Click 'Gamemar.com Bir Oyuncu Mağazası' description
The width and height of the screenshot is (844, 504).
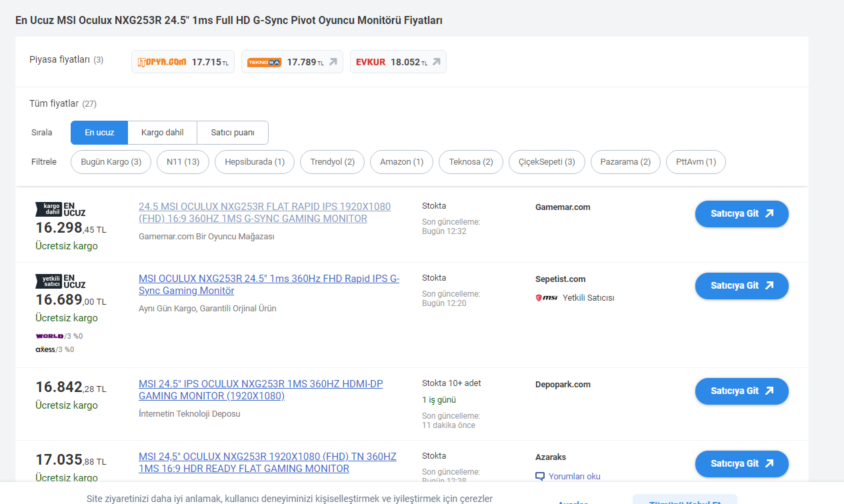(207, 237)
